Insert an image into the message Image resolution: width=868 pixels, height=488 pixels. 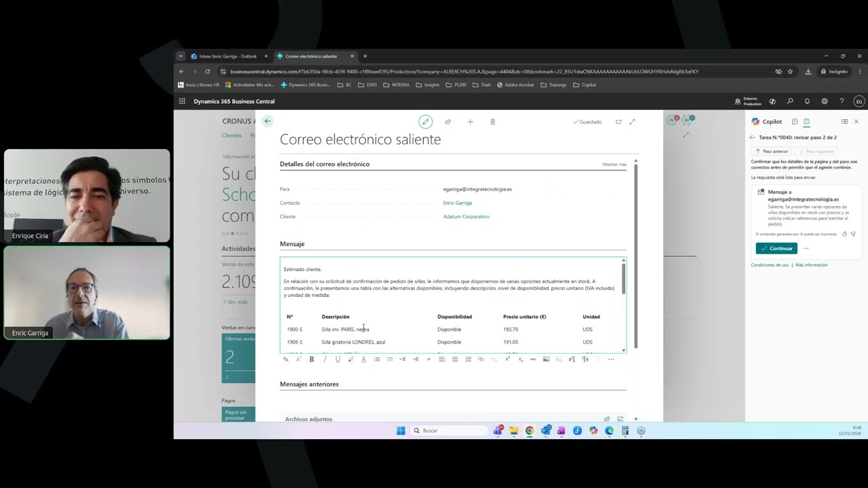coord(546,359)
